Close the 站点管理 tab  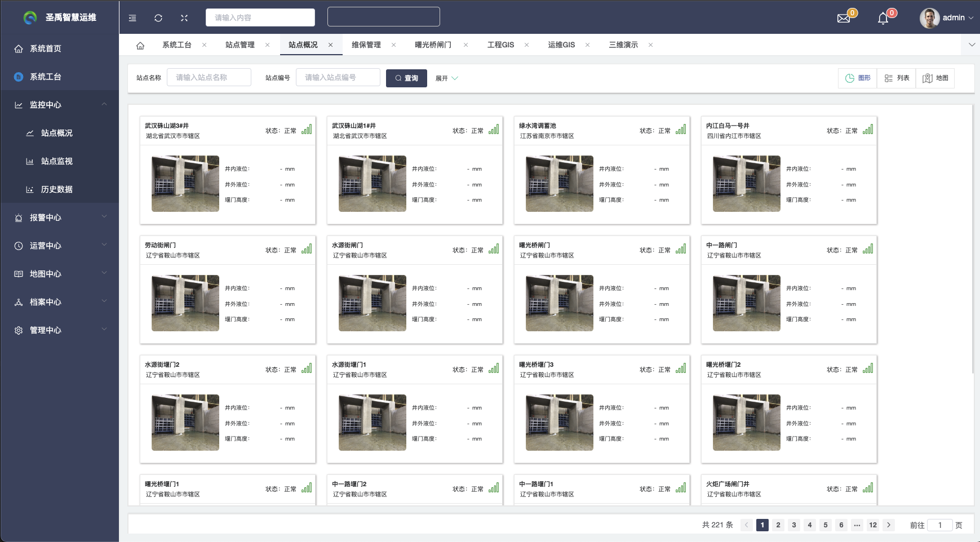pos(268,45)
